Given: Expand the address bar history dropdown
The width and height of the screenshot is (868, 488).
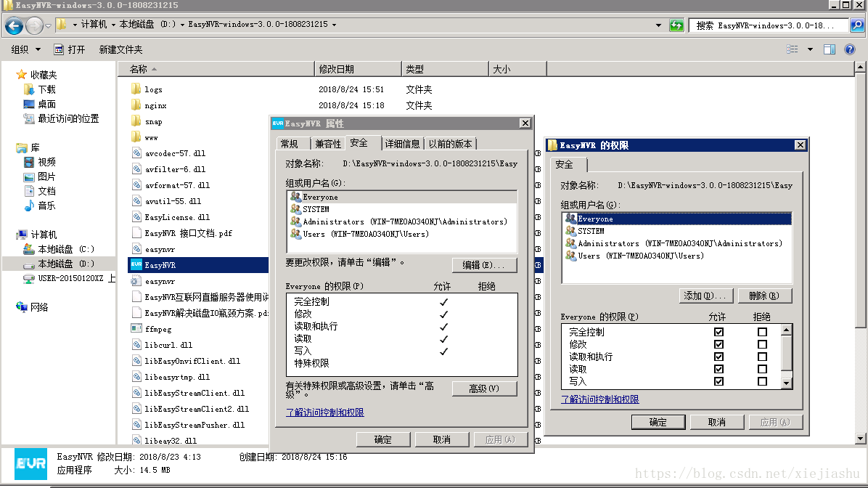Looking at the screenshot, I should tap(658, 25).
